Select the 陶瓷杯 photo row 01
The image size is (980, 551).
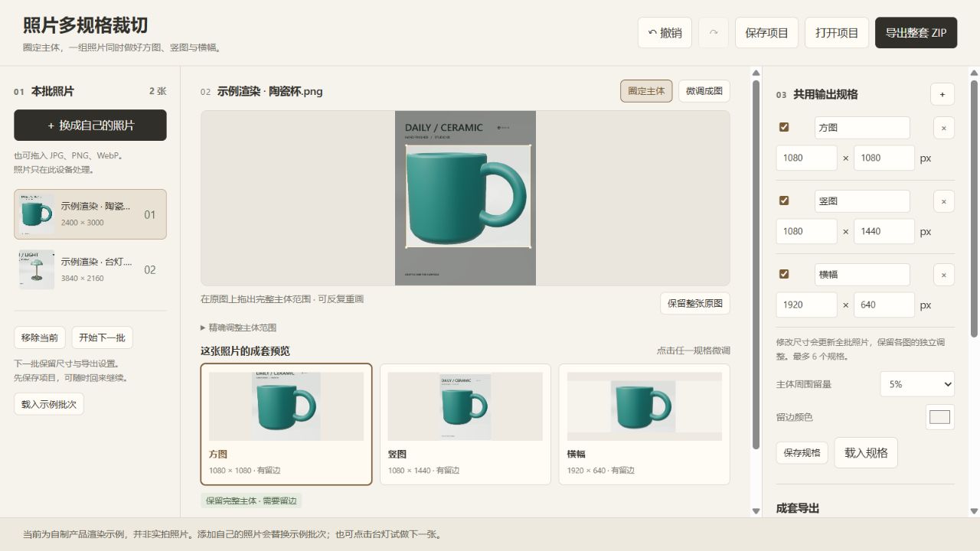[x=90, y=214]
